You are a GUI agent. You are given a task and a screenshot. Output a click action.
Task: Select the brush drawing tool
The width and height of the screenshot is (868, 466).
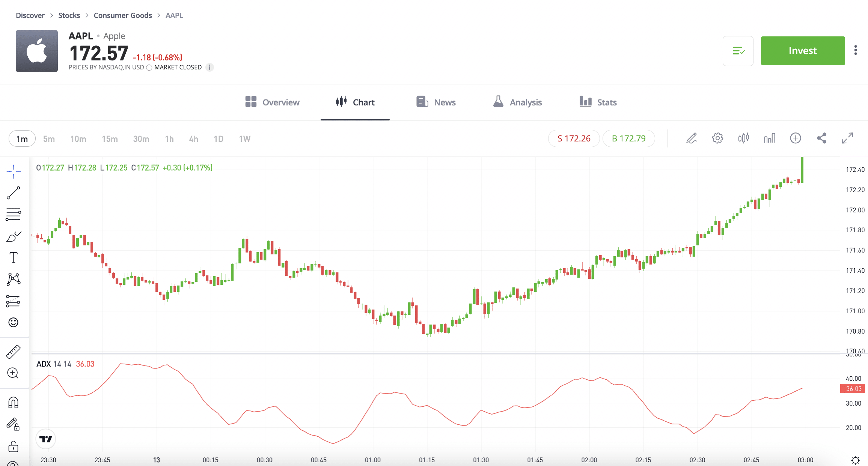click(14, 236)
